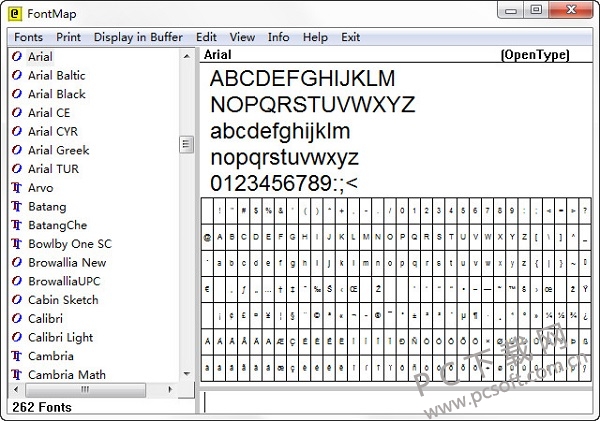Select the Calibri Light font
This screenshot has height=421, width=600.
point(60,337)
